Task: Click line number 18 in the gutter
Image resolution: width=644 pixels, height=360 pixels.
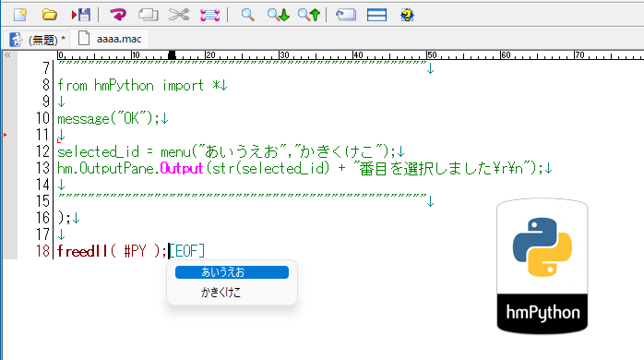Action: click(x=42, y=251)
